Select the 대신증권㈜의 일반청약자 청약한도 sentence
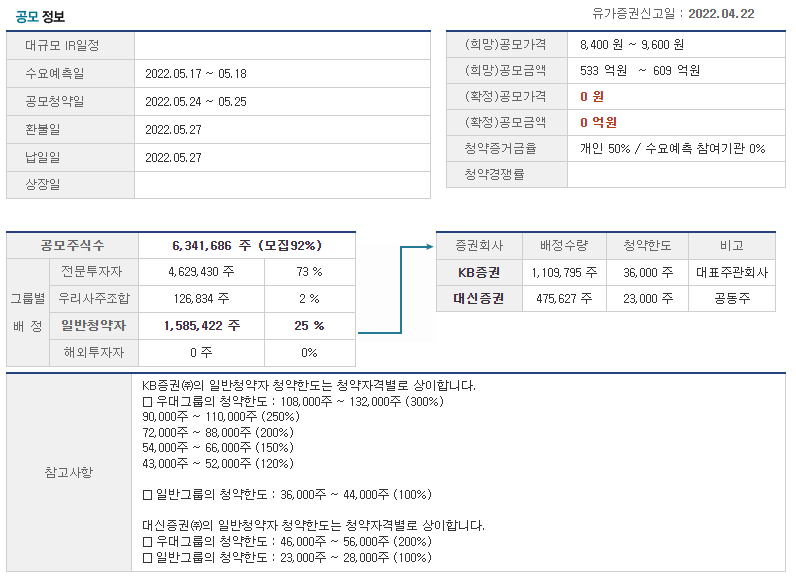 [x=313, y=526]
